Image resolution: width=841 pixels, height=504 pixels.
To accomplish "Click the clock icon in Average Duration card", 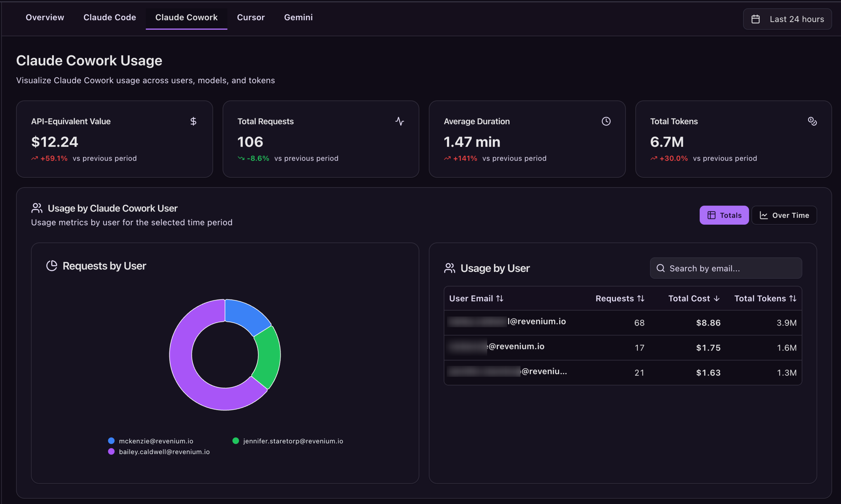I will (x=606, y=121).
